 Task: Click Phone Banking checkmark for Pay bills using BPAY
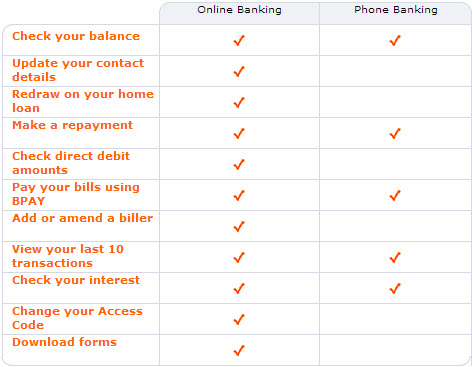click(395, 195)
